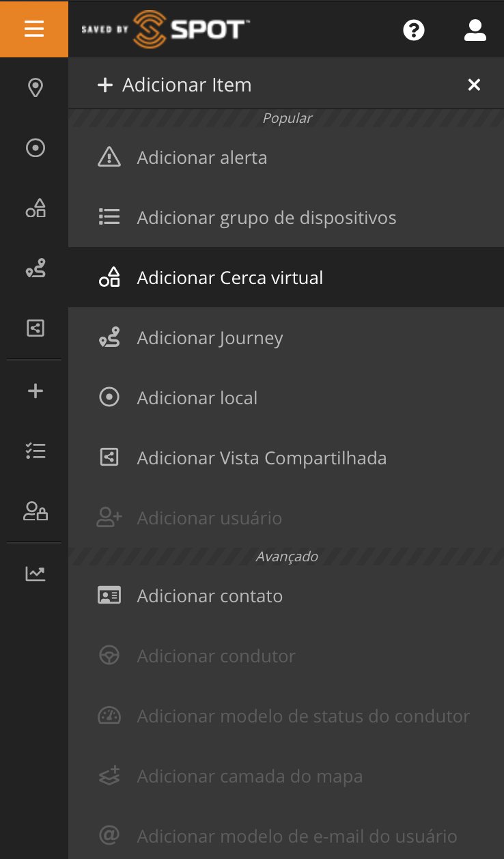Open the help question mark icon
The height and width of the screenshot is (859, 504).
point(414,30)
